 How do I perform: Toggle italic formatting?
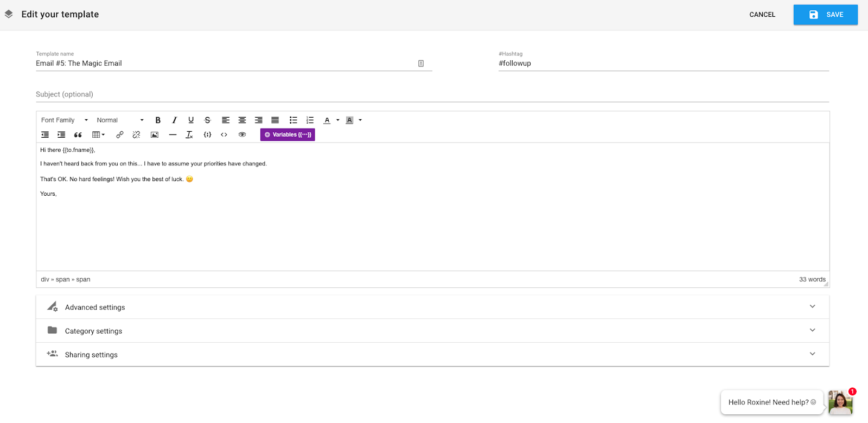tap(174, 120)
